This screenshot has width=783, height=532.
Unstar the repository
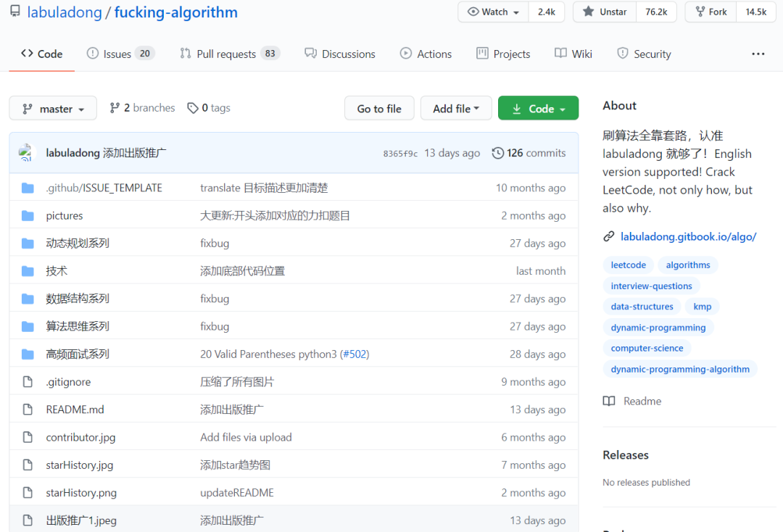point(605,12)
